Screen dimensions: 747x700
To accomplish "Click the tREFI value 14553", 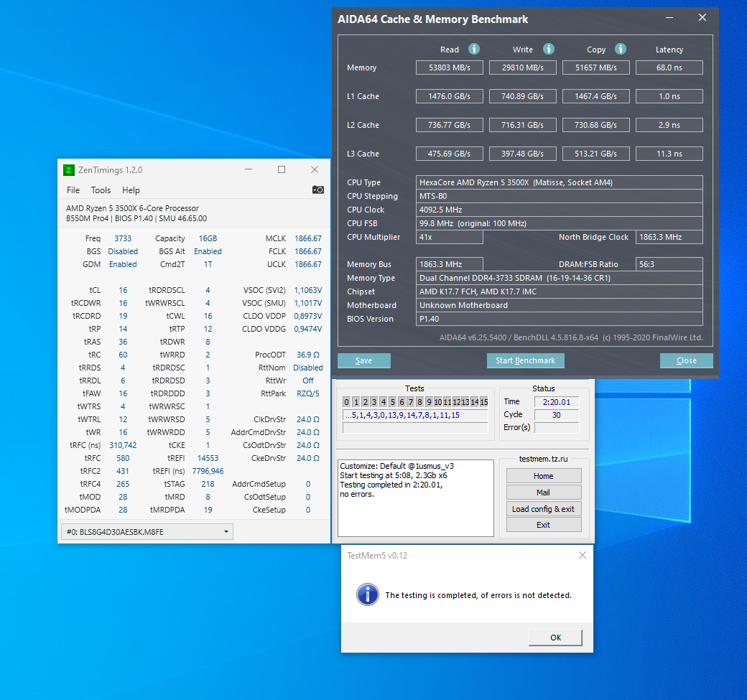I will coord(208,458).
